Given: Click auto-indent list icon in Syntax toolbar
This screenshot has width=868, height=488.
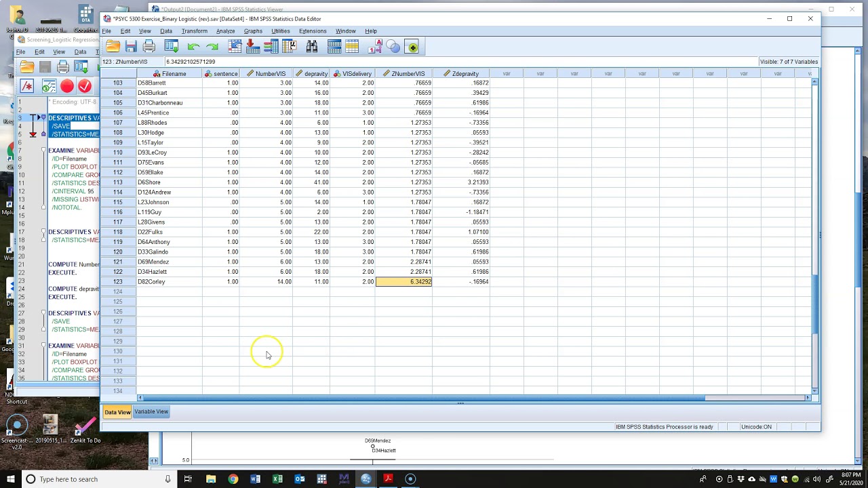Looking at the screenshot, I should pos(48,86).
